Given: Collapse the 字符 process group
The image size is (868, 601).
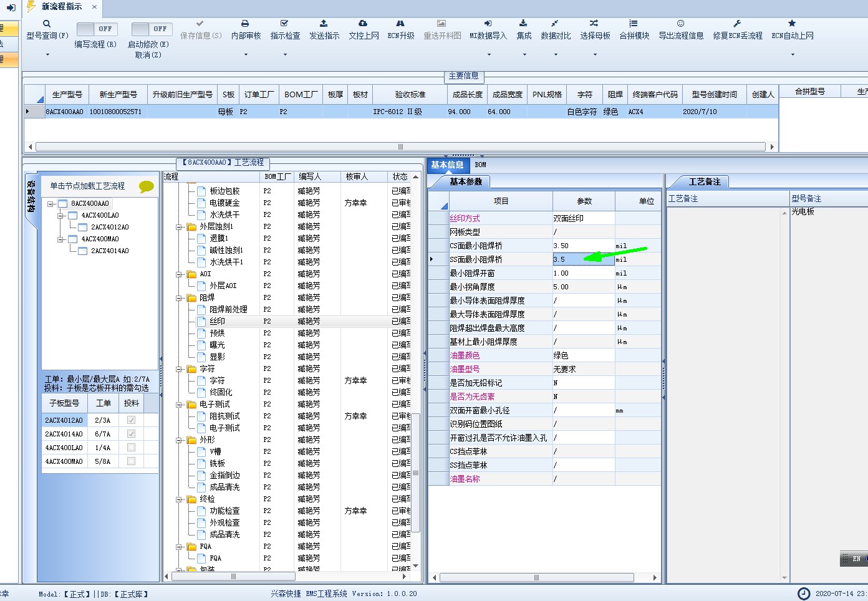Looking at the screenshot, I should pos(179,369).
